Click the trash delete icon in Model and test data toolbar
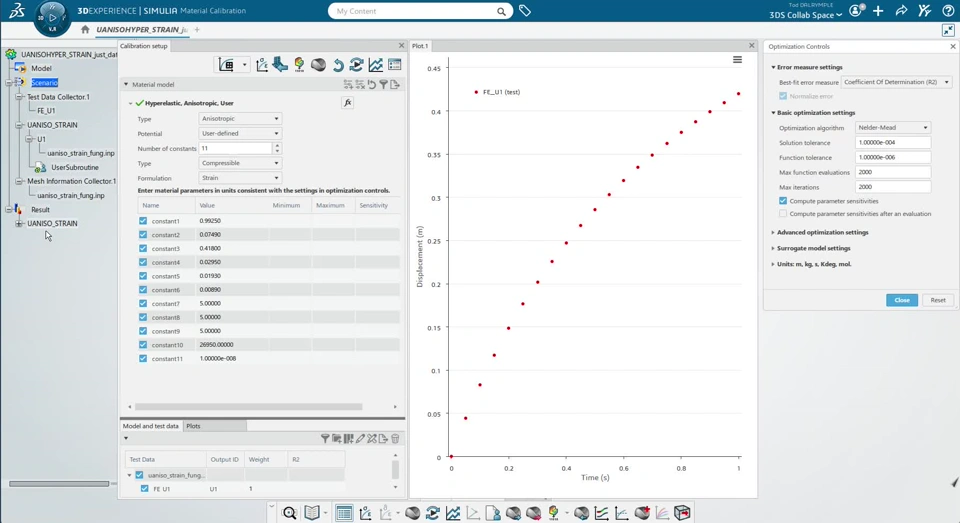 coord(395,438)
